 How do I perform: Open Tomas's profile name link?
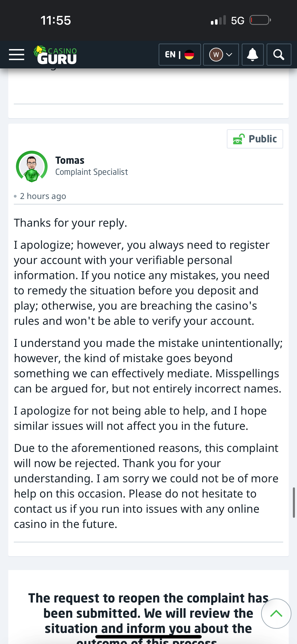point(70,160)
